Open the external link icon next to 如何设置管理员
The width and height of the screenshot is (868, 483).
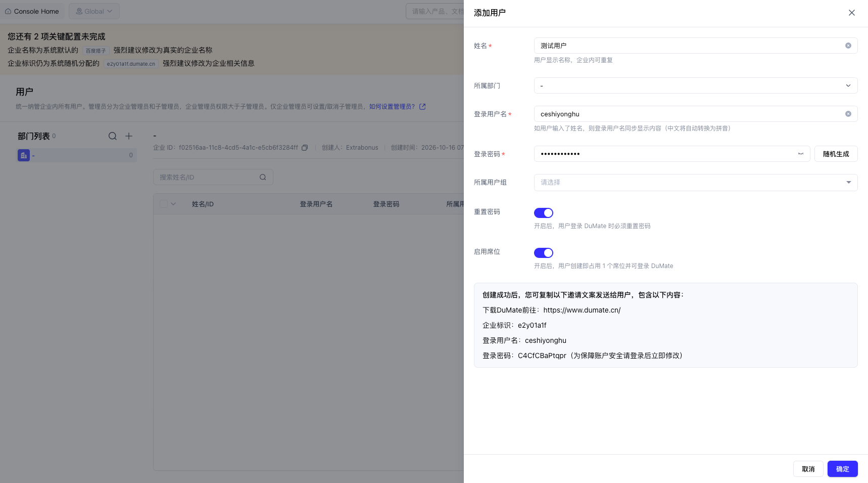422,107
